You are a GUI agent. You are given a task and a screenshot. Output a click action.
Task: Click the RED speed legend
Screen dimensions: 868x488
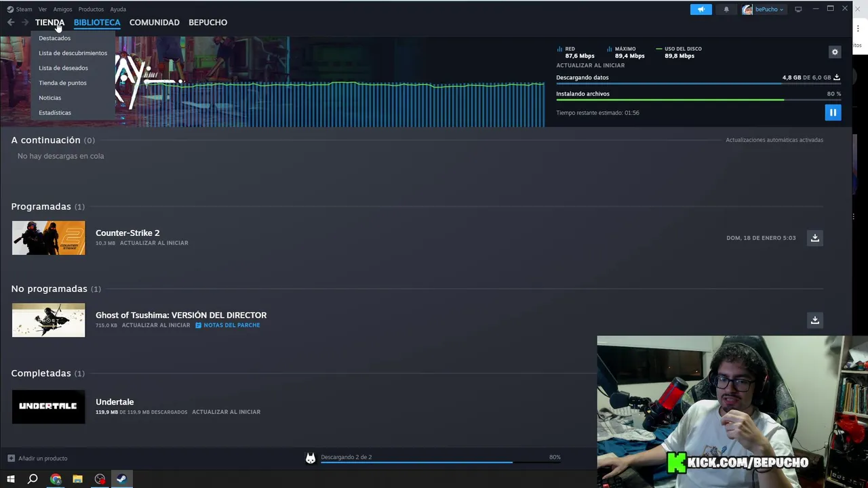pyautogui.click(x=576, y=52)
